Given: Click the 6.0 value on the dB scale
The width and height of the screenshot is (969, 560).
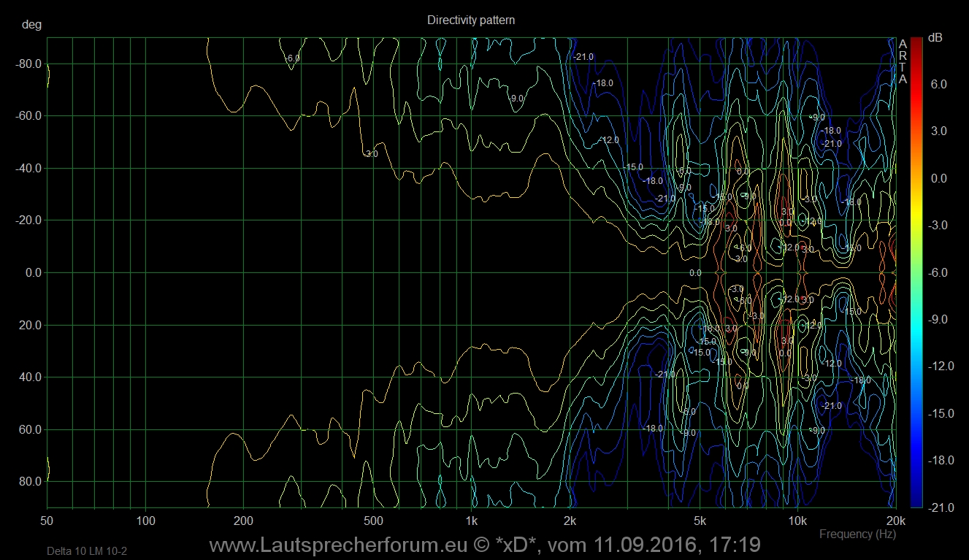Looking at the screenshot, I should [938, 84].
